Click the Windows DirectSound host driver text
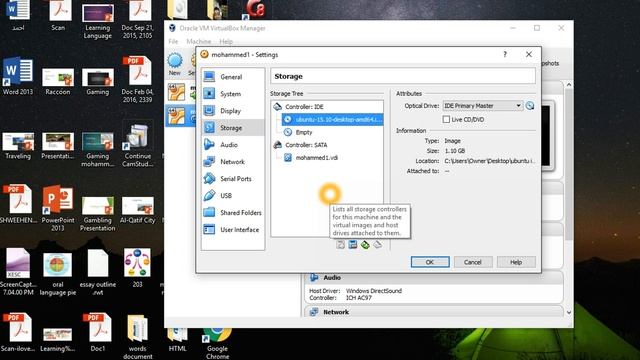Viewport: 640px width, 360px height. [x=373, y=291]
